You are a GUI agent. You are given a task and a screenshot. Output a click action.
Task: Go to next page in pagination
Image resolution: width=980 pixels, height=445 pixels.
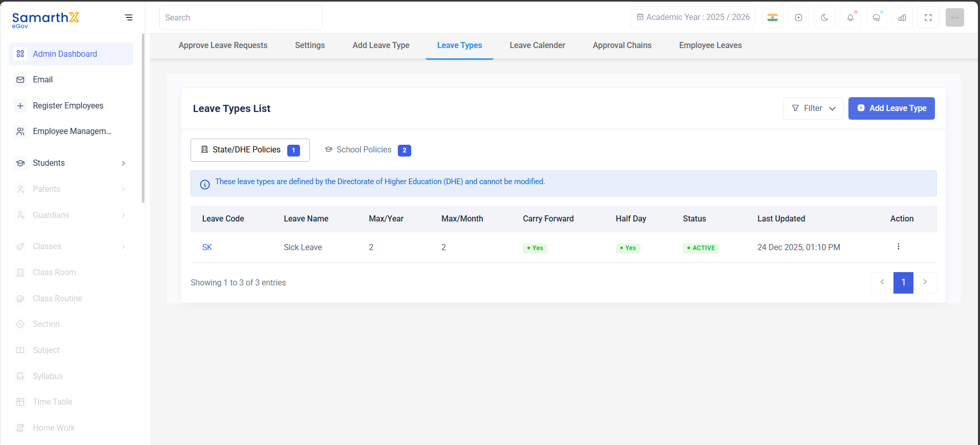coord(925,282)
